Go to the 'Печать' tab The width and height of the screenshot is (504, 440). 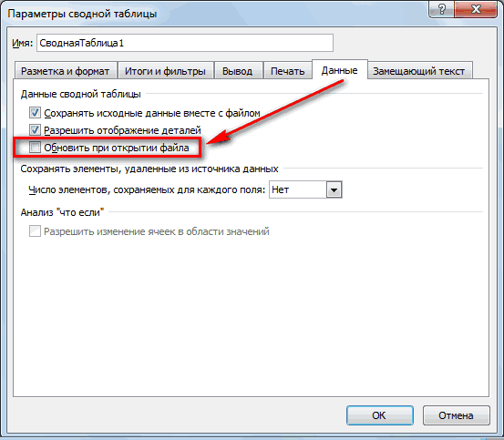coord(287,71)
